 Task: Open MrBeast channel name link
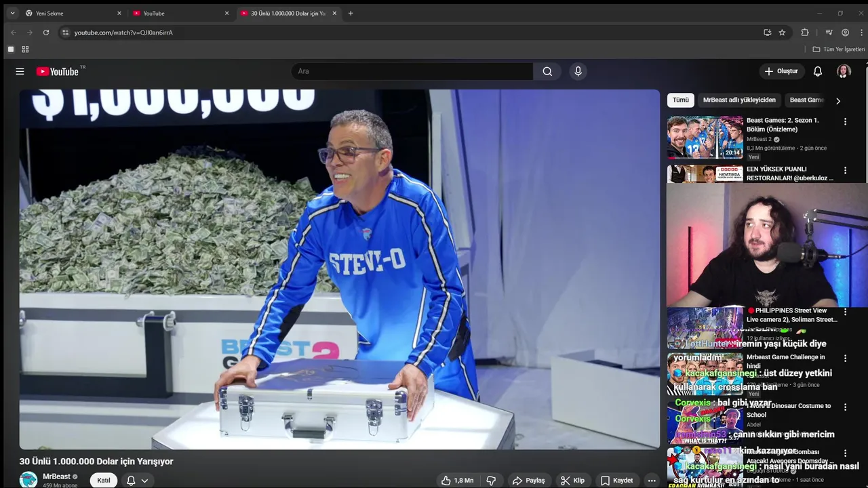click(57, 476)
